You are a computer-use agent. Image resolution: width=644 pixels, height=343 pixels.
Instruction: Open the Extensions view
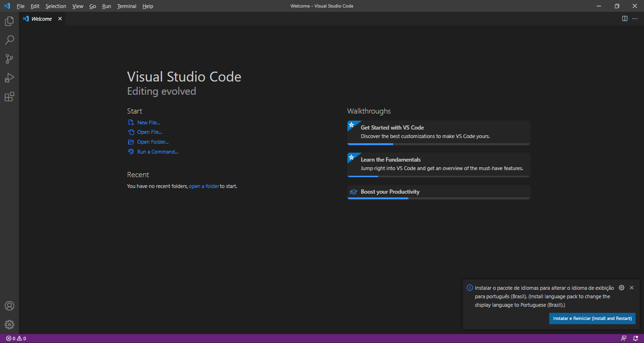(x=9, y=97)
